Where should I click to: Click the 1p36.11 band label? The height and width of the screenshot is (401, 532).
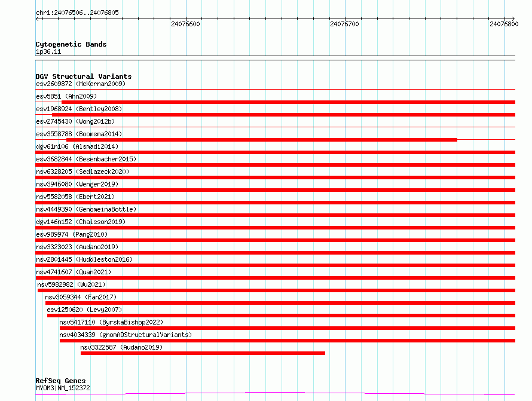click(x=48, y=51)
